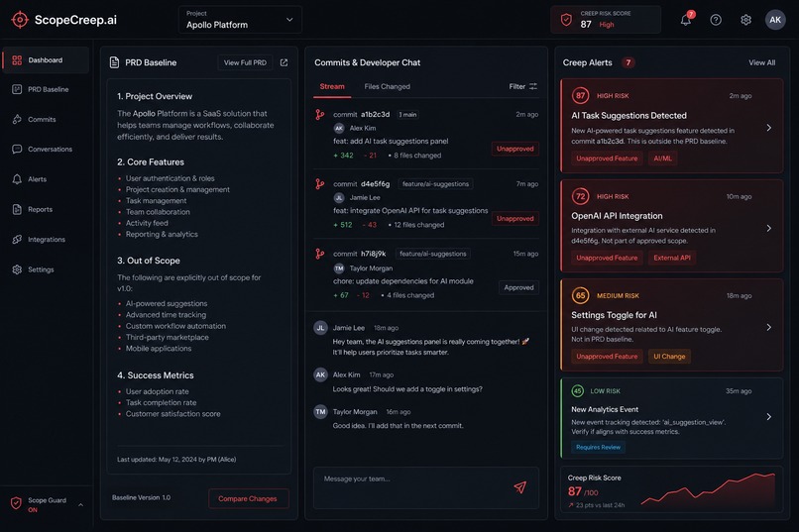Click the Settings gear icon in sidebar
The height and width of the screenshot is (532, 799).
tap(17, 269)
